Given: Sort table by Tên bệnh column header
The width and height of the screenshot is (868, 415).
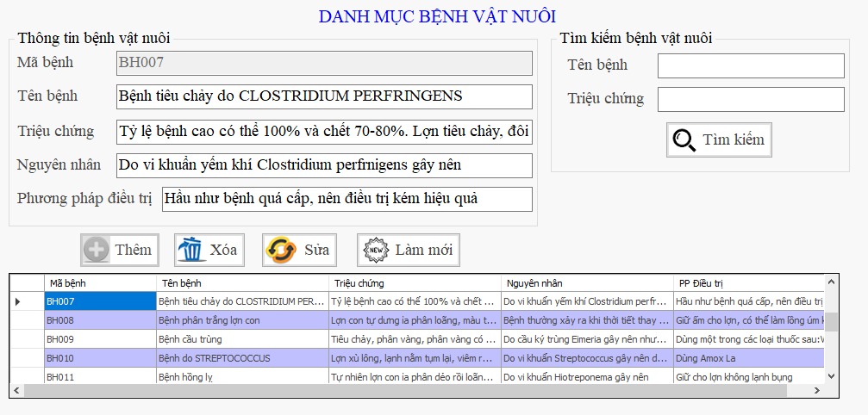Looking at the screenshot, I should click(x=242, y=283).
